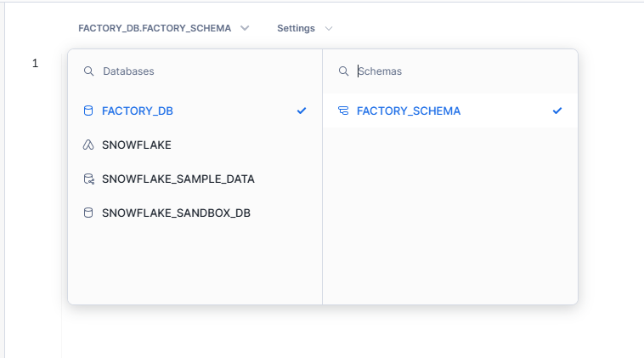Click the Databases search magnifier icon
Image resolution: width=644 pixels, height=358 pixels.
[88, 71]
